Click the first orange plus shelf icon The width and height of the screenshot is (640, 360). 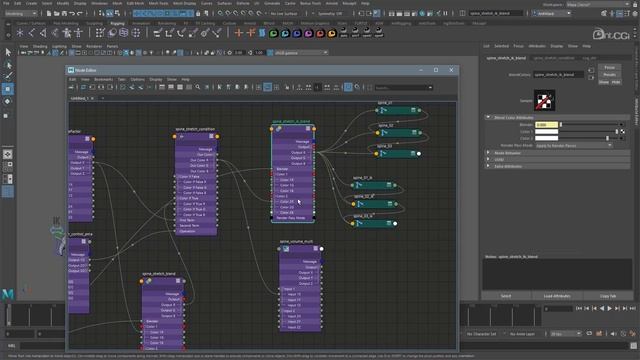(239, 33)
